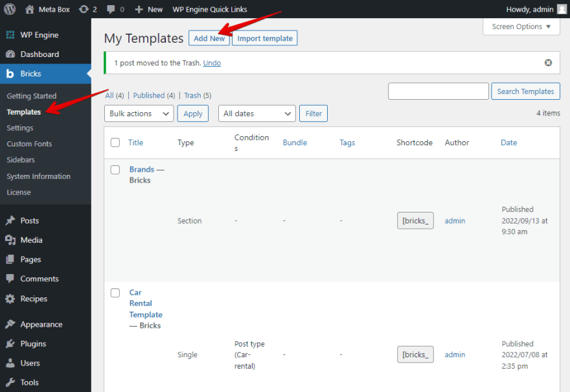Click the Media icon in sidebar
Screen dimensions: 570x392
pos(10,240)
